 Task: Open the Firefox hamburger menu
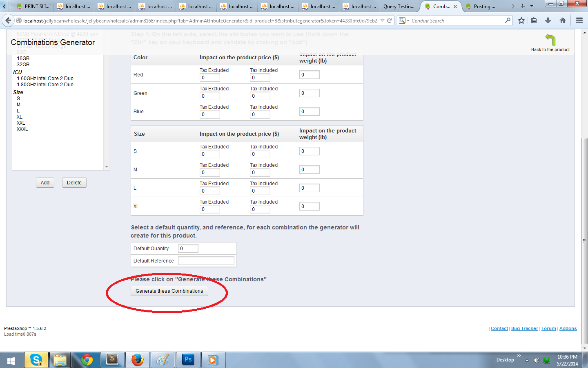579,20
